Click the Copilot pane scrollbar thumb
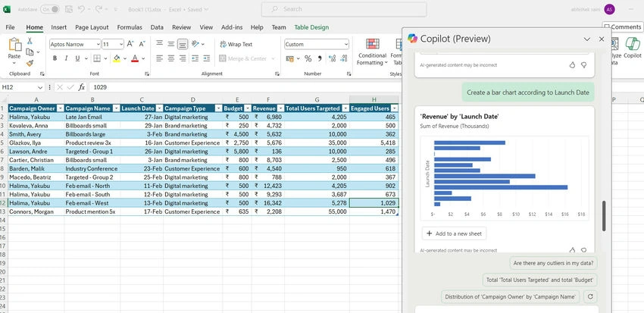The width and height of the screenshot is (644, 313). (x=604, y=216)
